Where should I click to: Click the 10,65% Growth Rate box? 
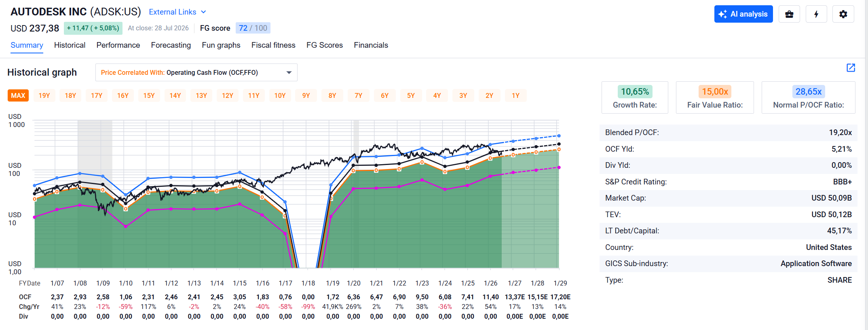point(635,97)
